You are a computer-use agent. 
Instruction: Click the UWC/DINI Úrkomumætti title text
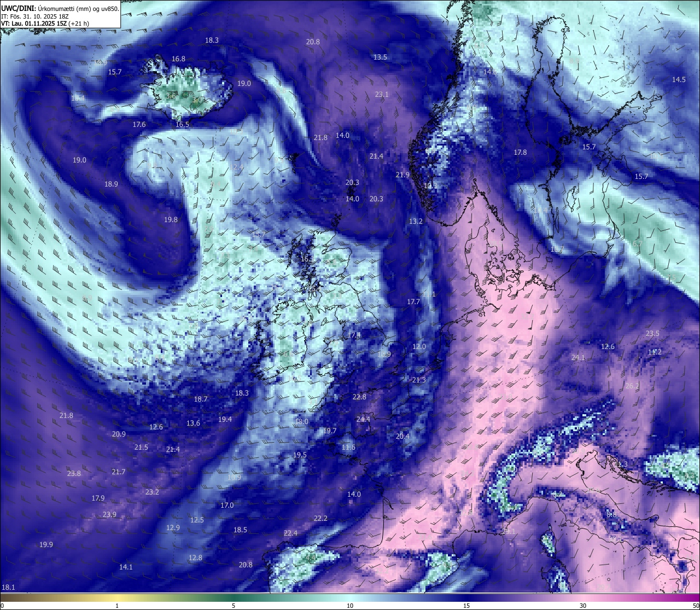click(60, 9)
